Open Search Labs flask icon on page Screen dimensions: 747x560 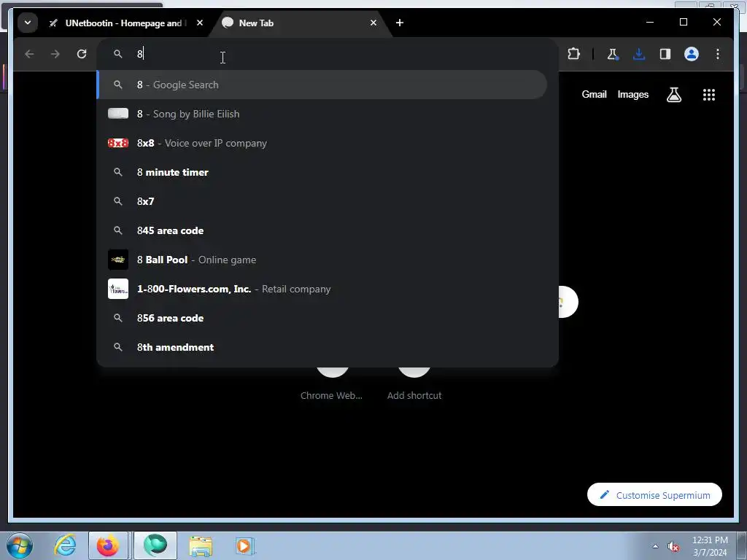coord(673,95)
